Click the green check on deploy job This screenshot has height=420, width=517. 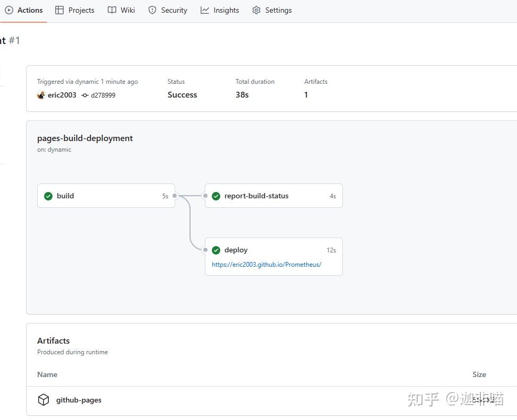pyautogui.click(x=216, y=250)
